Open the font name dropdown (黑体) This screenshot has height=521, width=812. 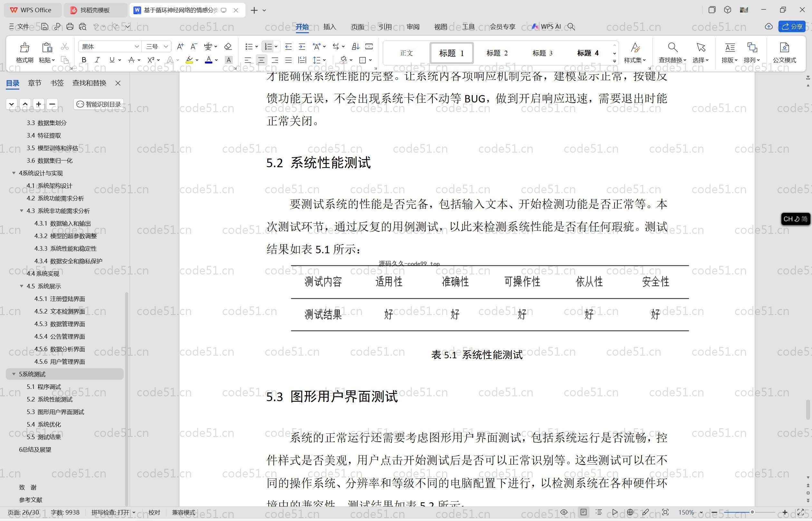(x=137, y=46)
